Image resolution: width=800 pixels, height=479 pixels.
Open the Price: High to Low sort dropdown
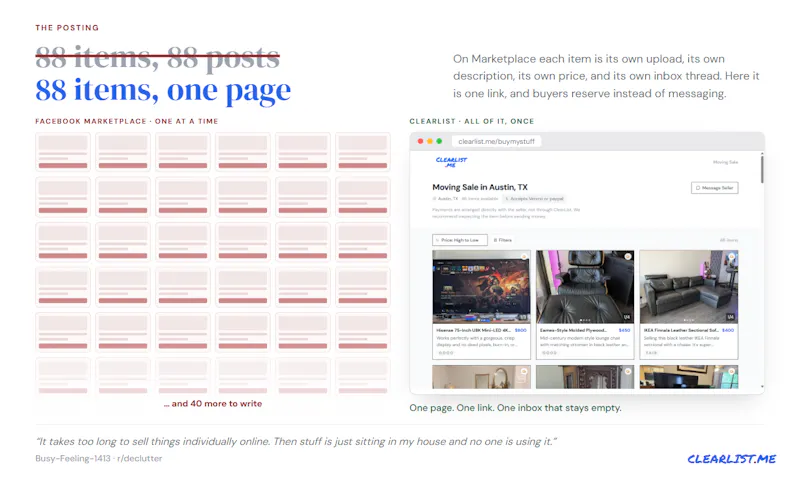(x=460, y=240)
